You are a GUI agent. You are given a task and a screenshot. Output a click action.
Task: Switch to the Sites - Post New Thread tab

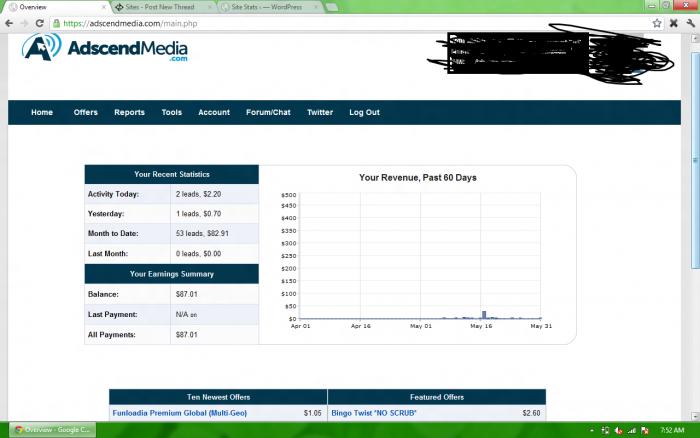click(161, 7)
